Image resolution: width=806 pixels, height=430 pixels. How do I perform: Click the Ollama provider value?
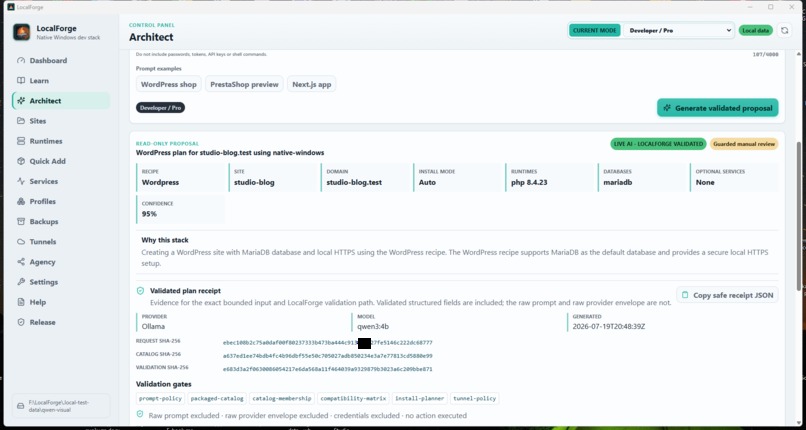[x=153, y=326]
